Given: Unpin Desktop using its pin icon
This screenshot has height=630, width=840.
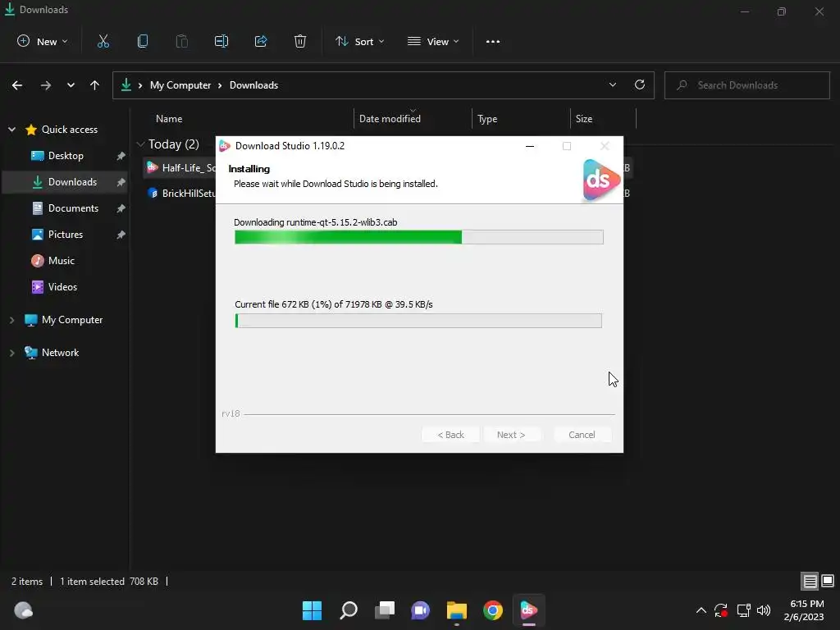Looking at the screenshot, I should point(121,156).
